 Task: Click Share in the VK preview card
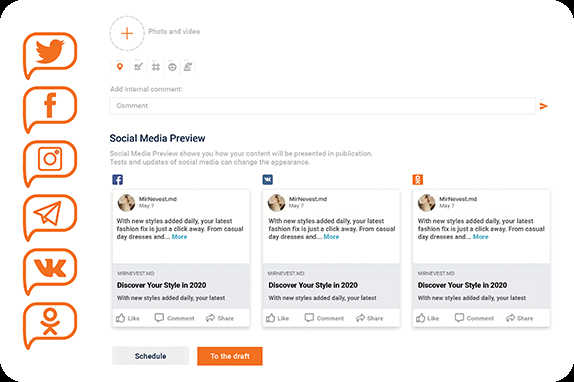pos(369,318)
